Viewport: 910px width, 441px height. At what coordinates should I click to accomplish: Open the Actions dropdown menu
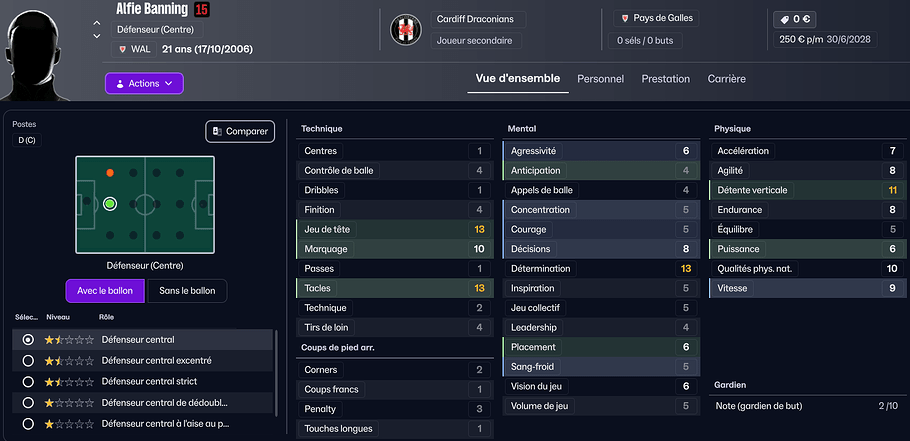point(144,84)
